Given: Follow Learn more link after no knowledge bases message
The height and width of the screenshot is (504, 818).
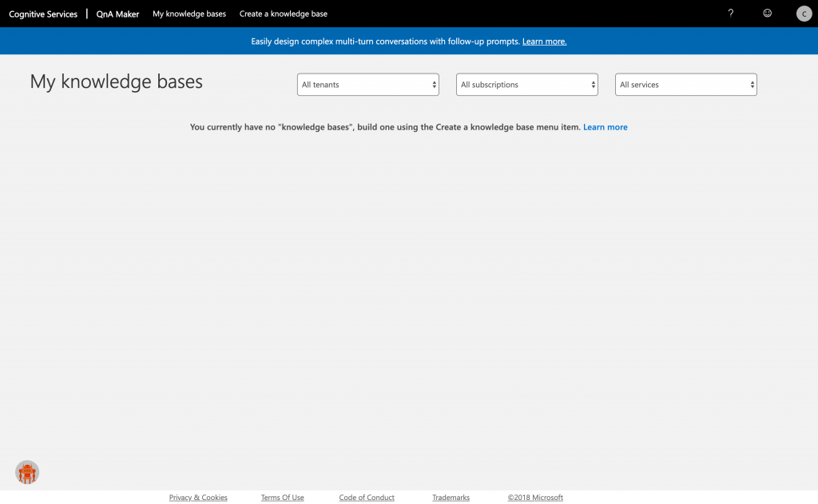Looking at the screenshot, I should [606, 127].
